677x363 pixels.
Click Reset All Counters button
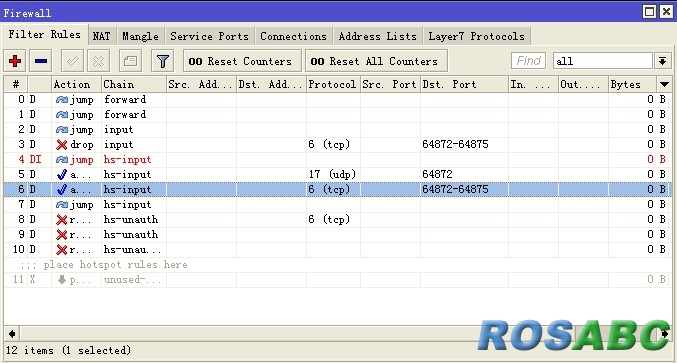(376, 61)
